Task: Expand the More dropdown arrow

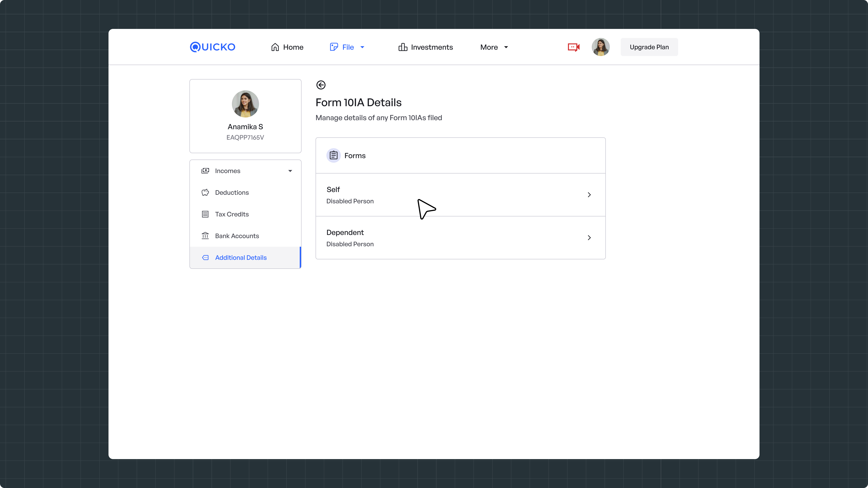Action: pyautogui.click(x=506, y=47)
